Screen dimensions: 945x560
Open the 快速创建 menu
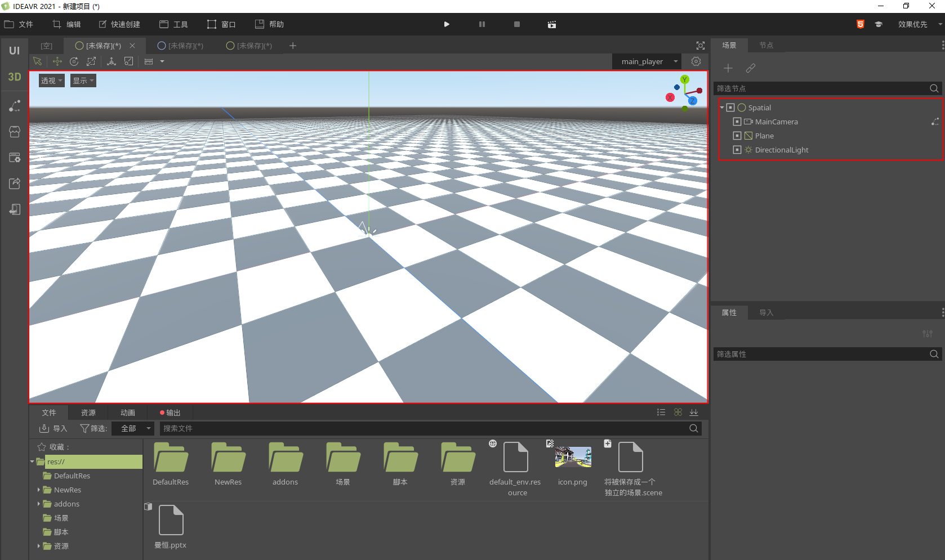click(119, 24)
